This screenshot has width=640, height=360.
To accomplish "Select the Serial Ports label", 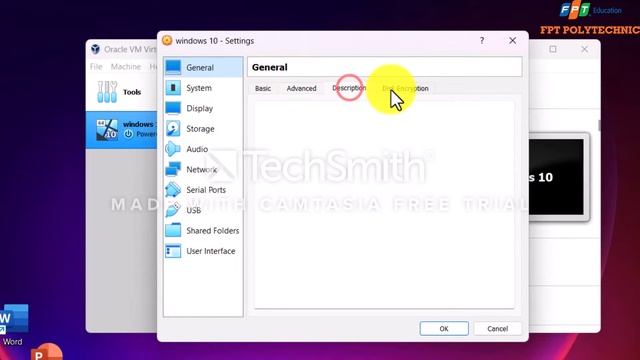I will pyautogui.click(x=206, y=190).
